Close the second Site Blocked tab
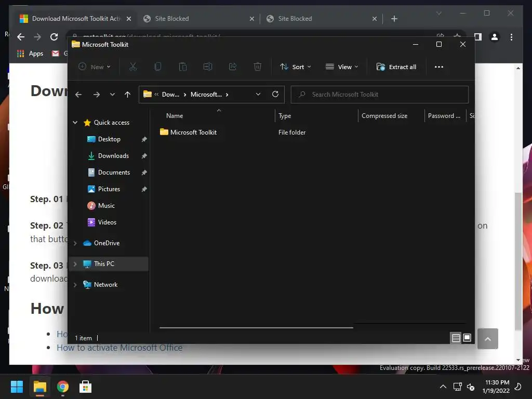 point(375,19)
